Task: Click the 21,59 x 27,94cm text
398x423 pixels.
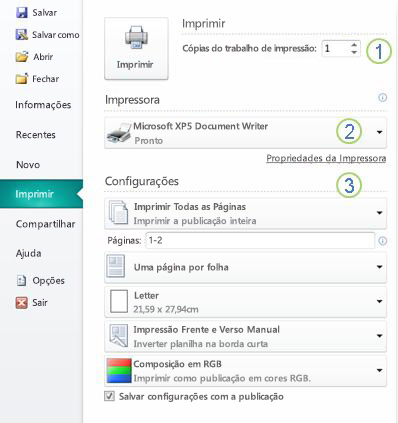Action: pos(166,309)
